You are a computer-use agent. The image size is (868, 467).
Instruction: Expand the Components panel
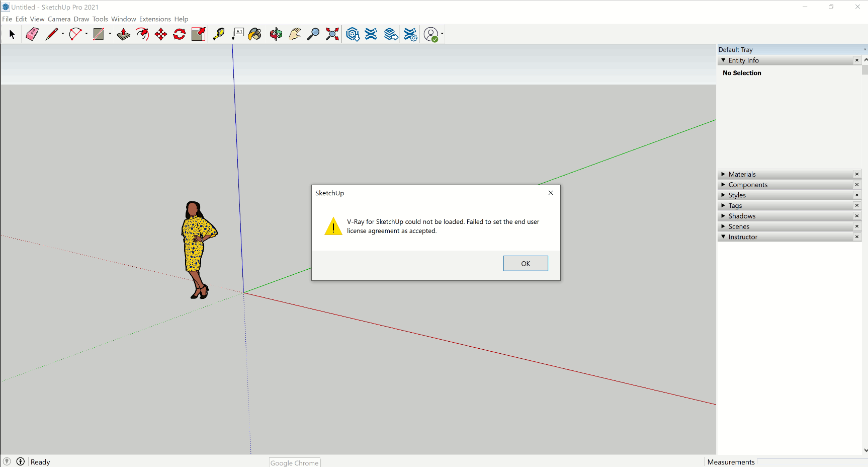pyautogui.click(x=723, y=185)
